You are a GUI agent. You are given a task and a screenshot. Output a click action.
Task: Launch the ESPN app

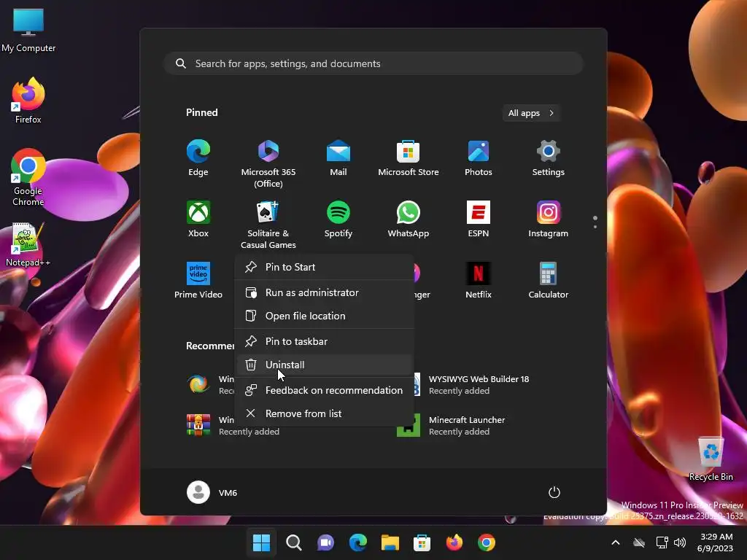[479, 219]
